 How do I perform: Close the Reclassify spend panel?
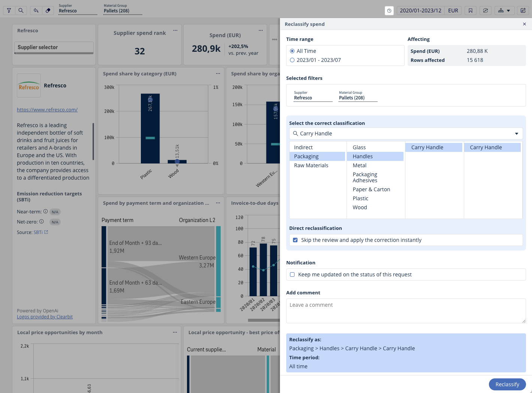tap(525, 24)
